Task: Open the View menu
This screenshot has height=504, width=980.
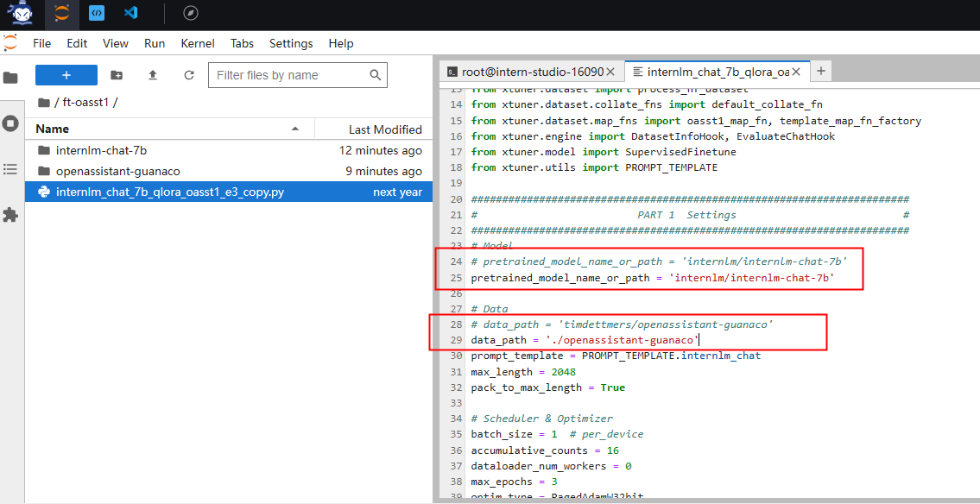Action: tap(116, 44)
